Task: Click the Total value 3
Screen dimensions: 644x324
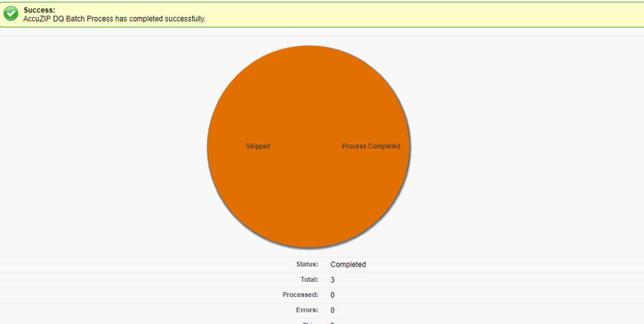Action: (x=332, y=280)
